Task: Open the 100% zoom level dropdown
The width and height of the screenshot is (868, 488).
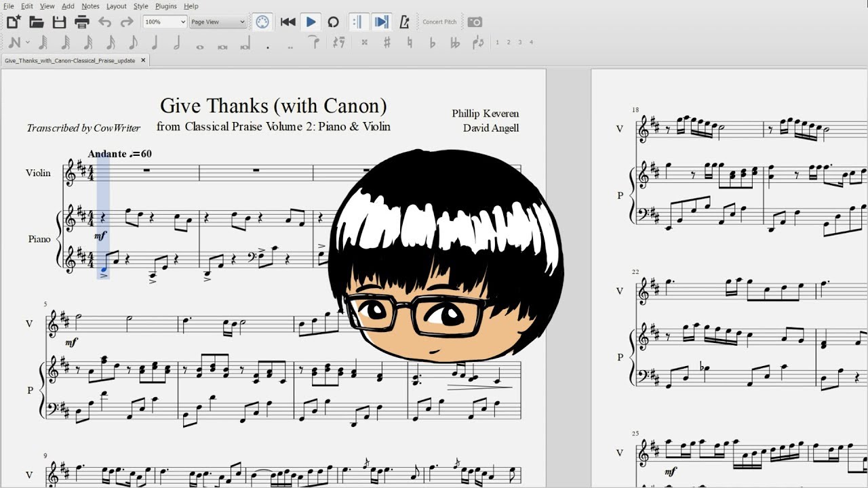Action: (165, 22)
